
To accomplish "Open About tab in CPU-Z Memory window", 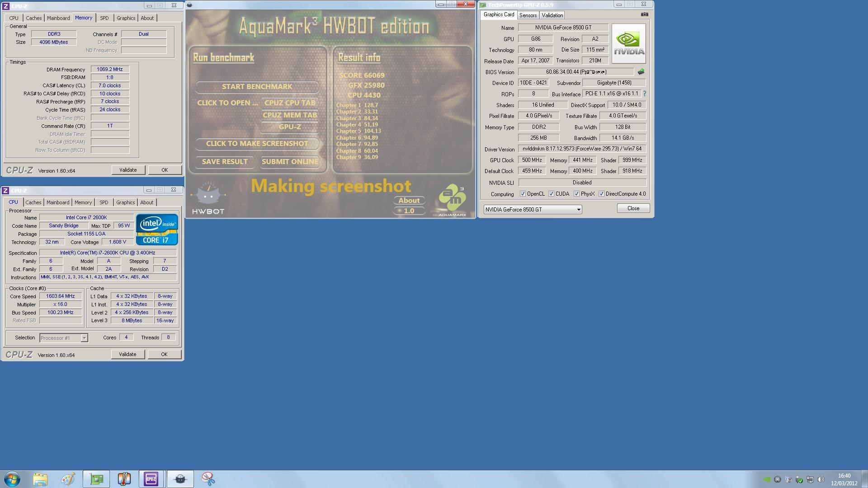I will click(147, 18).
